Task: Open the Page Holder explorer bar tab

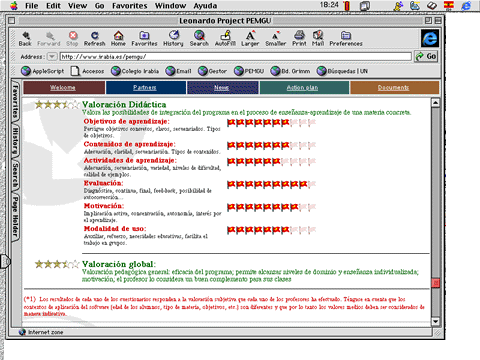Action: [15, 217]
